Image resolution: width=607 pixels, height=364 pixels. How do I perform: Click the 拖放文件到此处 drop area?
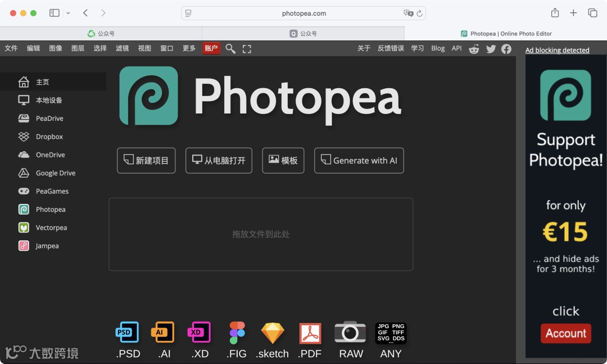coord(261,234)
